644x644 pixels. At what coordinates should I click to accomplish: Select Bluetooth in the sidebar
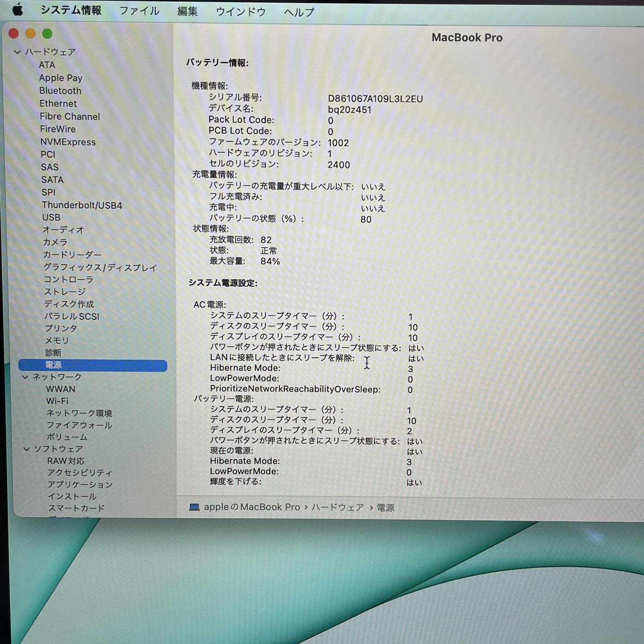coord(60,91)
